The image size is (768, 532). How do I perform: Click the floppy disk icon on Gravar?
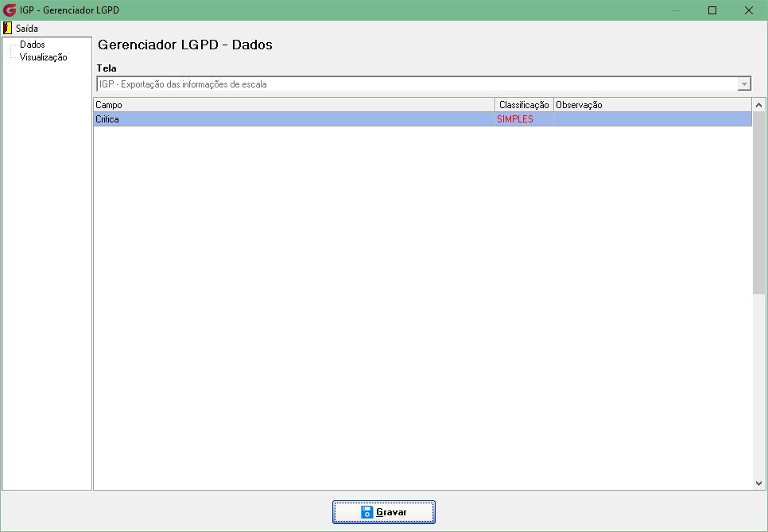[367, 512]
